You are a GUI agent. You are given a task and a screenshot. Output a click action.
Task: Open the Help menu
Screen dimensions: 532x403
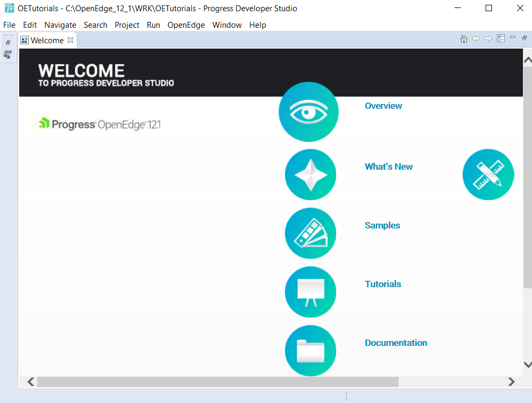[x=258, y=25]
